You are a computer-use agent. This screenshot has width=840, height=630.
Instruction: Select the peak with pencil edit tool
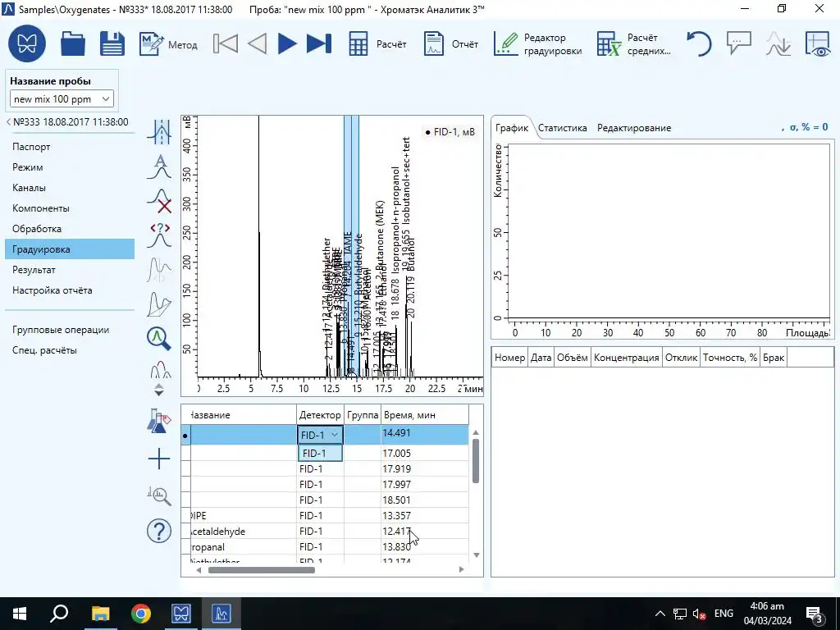pyautogui.click(x=159, y=304)
